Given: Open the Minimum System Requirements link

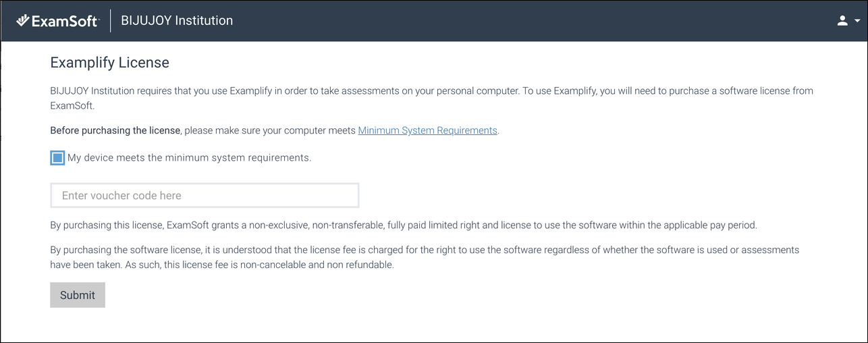Looking at the screenshot, I should [427, 130].
